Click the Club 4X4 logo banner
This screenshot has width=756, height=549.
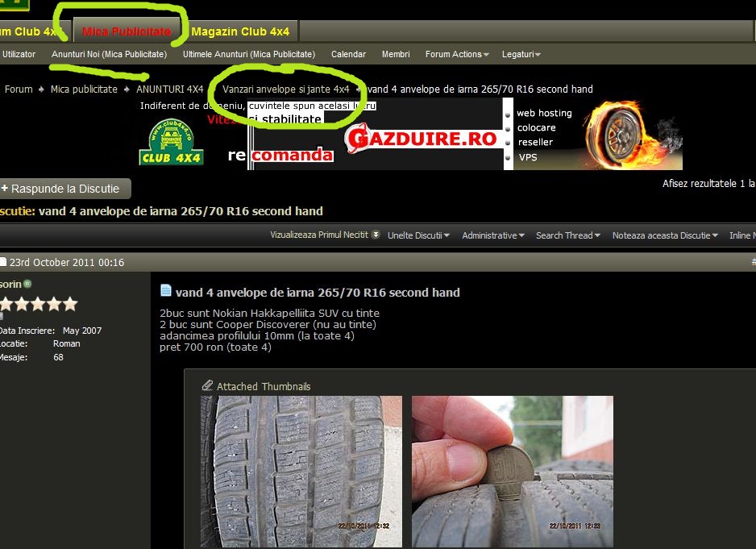(171, 143)
